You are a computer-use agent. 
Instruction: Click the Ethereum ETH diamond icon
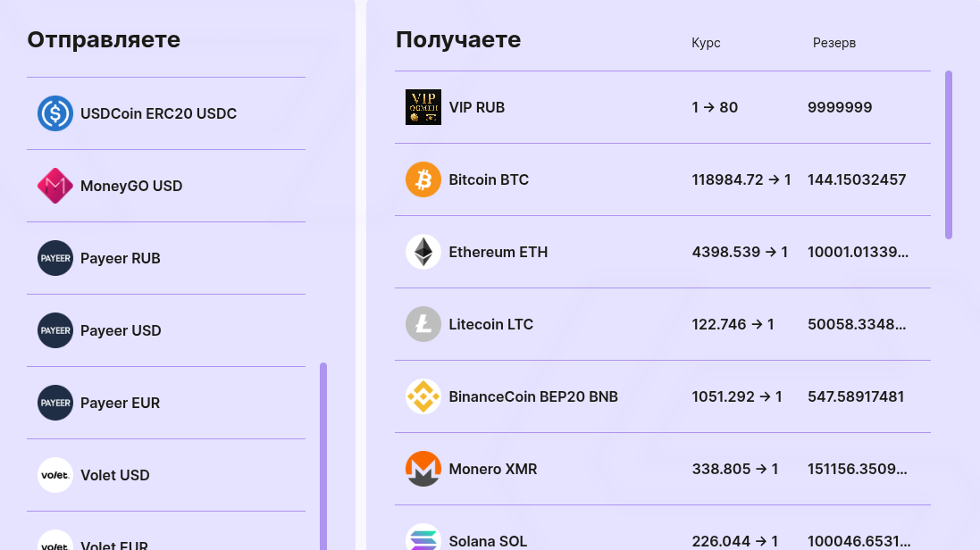pyautogui.click(x=423, y=252)
